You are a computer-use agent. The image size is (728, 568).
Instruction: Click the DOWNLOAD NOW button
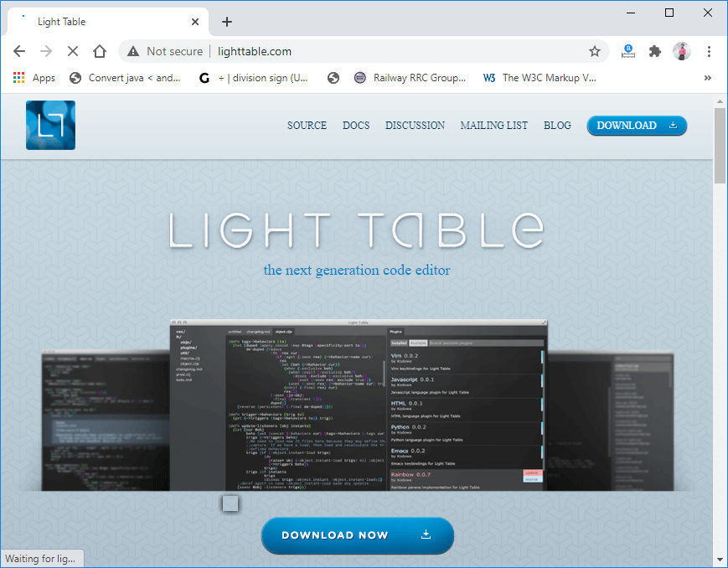358,535
